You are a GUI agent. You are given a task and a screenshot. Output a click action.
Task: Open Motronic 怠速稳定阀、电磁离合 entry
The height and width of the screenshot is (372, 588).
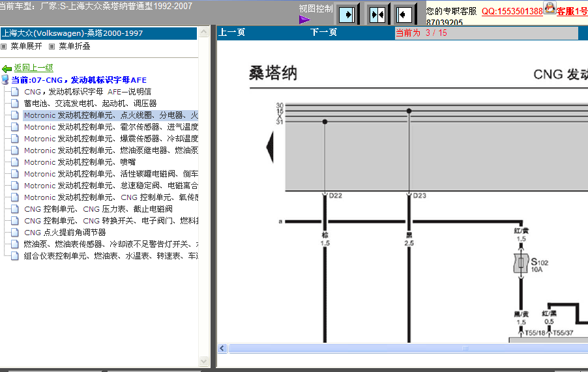click(111, 186)
